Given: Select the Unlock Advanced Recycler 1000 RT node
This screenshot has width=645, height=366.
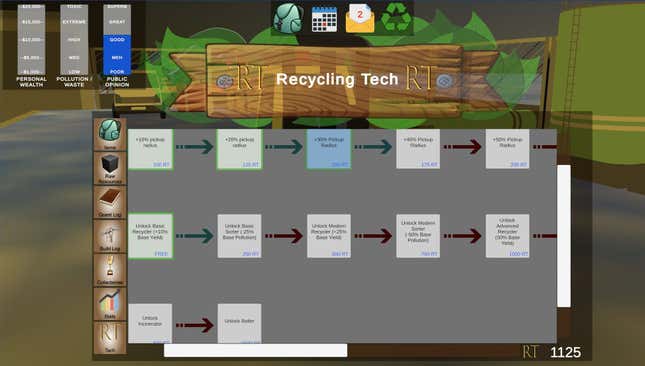Looking at the screenshot, I should pyautogui.click(x=507, y=236).
